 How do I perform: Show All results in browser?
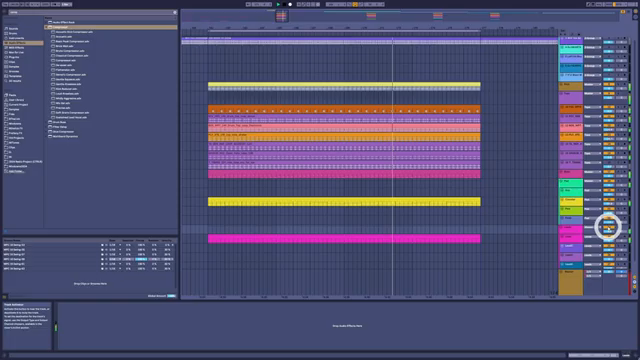(x=15, y=81)
